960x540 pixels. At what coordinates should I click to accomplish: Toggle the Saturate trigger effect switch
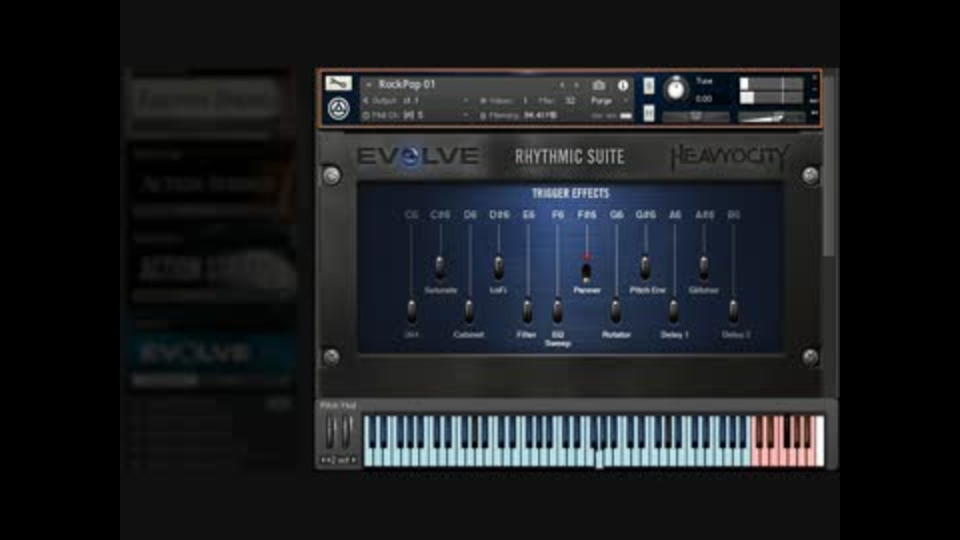pyautogui.click(x=440, y=266)
